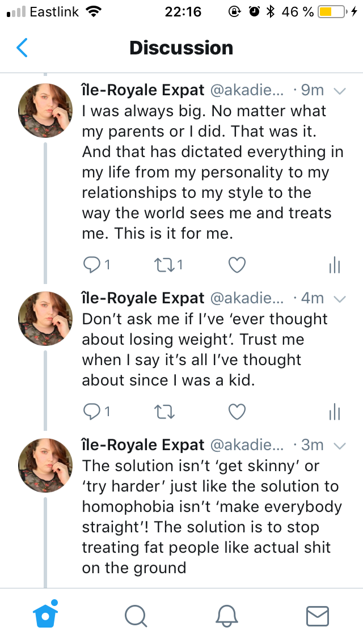Image resolution: width=363 pixels, height=644 pixels.
Task: Like the 'losing weight' tweet
Action: [237, 412]
